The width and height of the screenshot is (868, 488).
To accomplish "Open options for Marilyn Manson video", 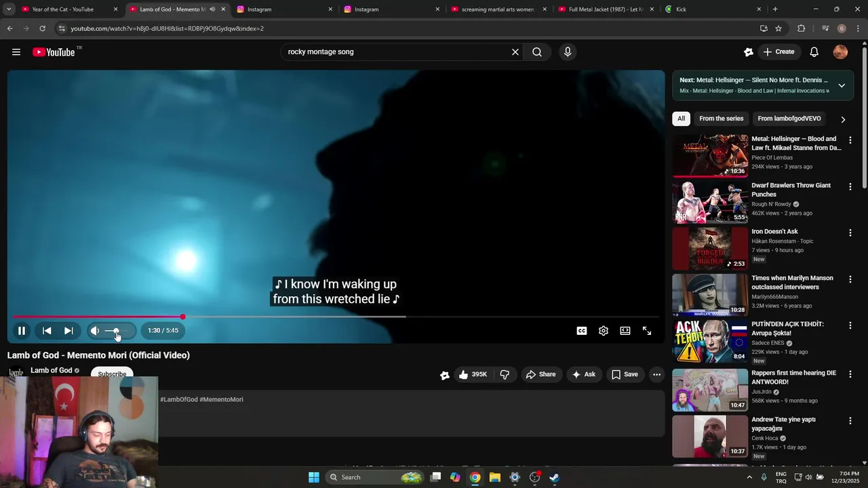I will 850,279.
